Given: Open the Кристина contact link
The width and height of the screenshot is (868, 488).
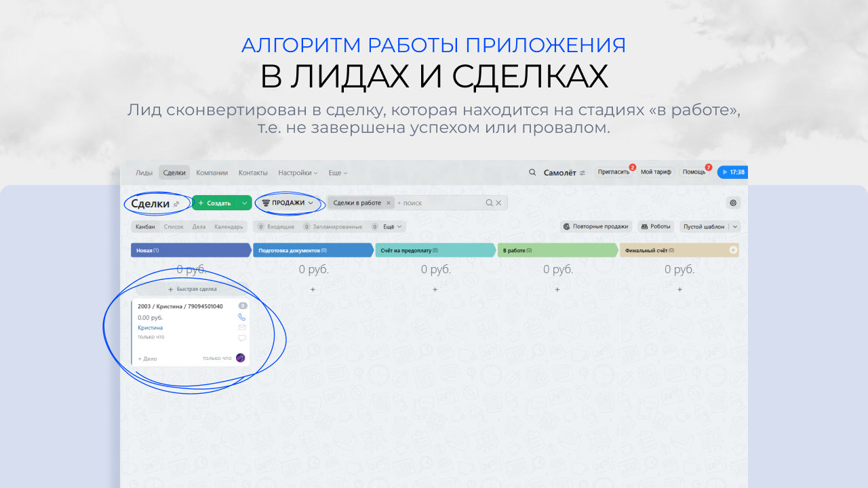Looking at the screenshot, I should coord(150,328).
